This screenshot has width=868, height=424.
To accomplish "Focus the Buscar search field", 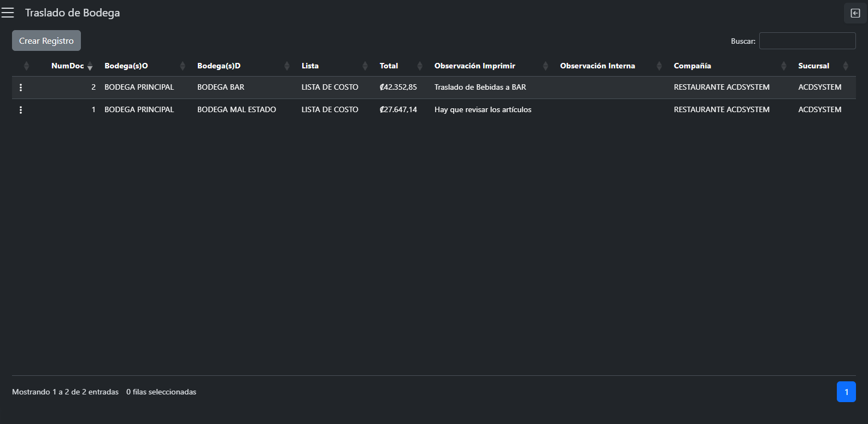I will pyautogui.click(x=807, y=41).
